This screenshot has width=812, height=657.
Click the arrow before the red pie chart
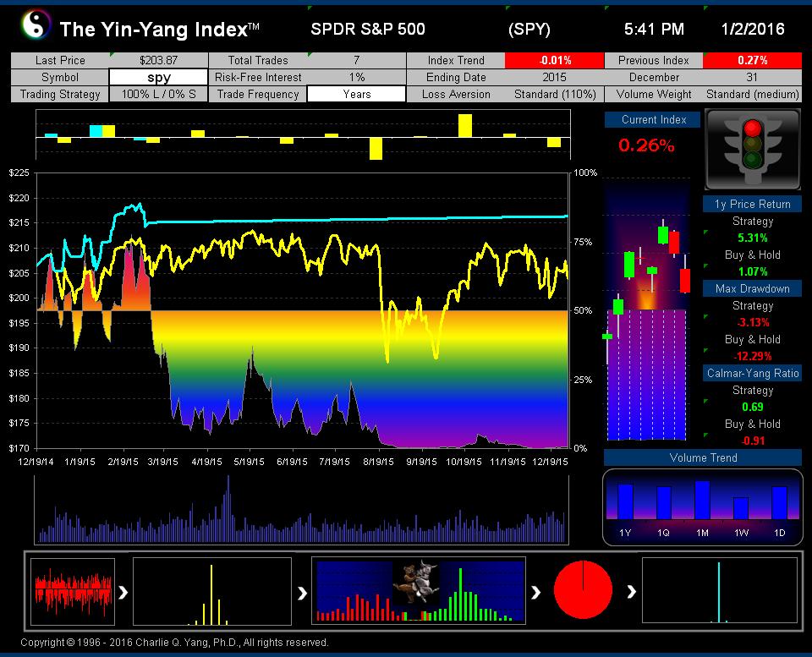tap(536, 592)
